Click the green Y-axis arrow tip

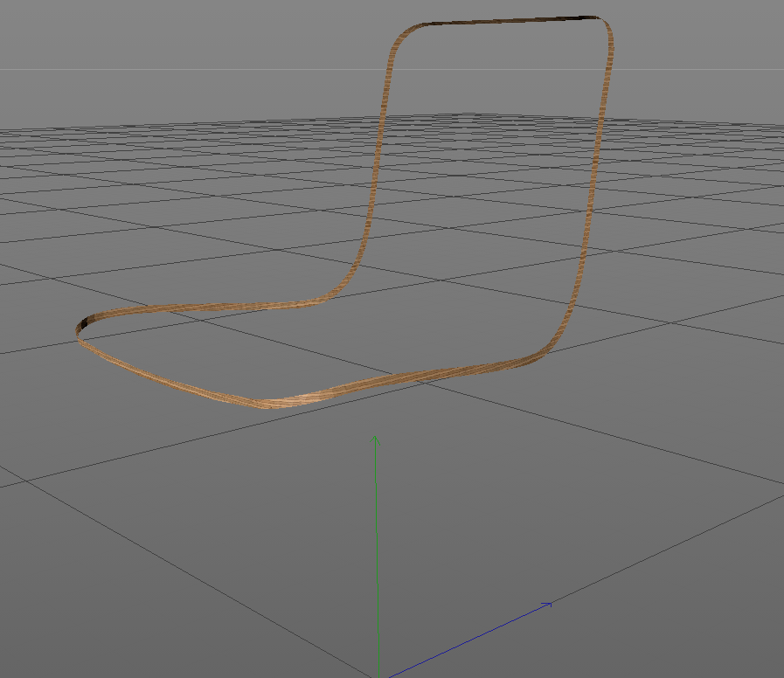375,440
